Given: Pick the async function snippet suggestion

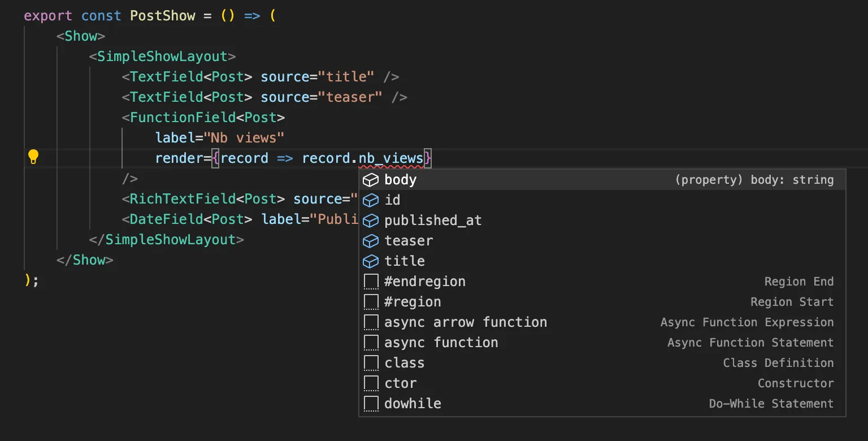Looking at the screenshot, I should coord(441,342).
